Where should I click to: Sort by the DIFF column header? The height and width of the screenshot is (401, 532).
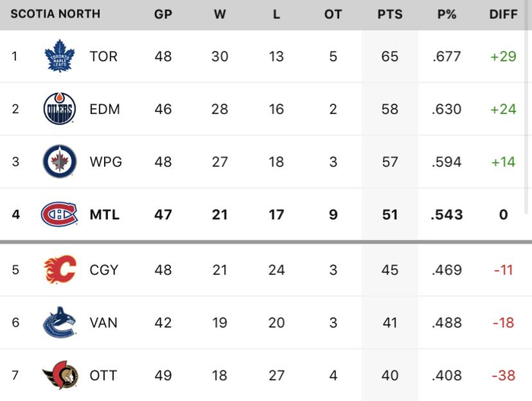point(503,14)
